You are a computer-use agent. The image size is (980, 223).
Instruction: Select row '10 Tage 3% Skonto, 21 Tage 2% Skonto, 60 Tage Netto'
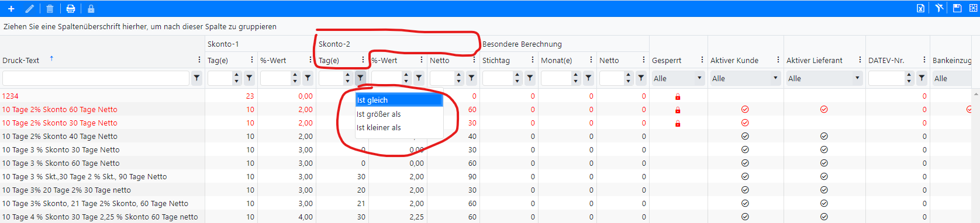click(x=485, y=203)
